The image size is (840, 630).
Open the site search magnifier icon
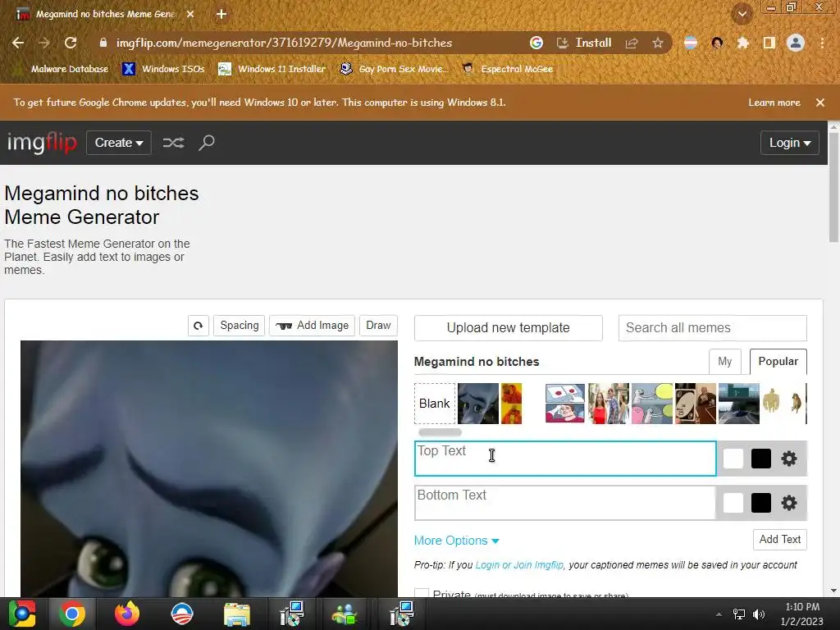[x=206, y=143]
